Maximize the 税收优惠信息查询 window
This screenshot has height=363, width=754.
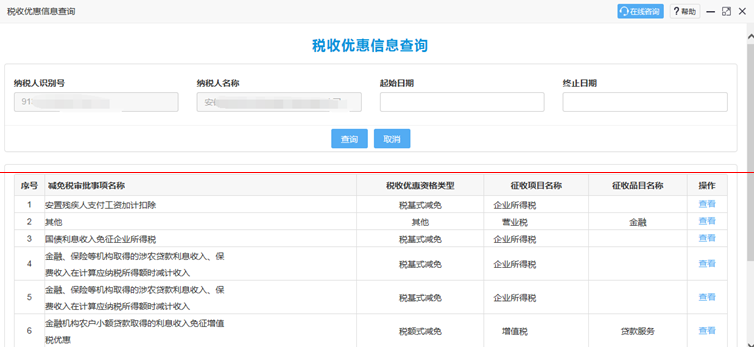pyautogui.click(x=727, y=12)
